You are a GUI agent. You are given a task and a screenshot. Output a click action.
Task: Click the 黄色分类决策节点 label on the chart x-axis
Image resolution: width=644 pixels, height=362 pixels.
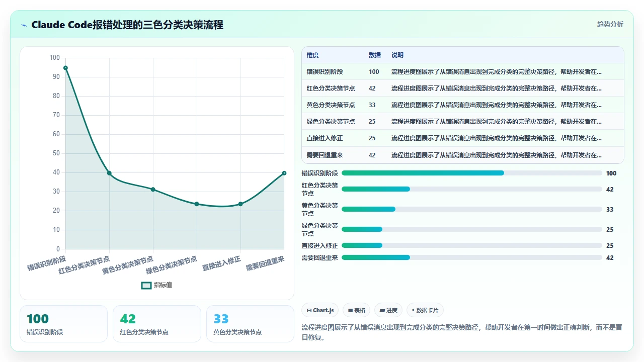pyautogui.click(x=128, y=265)
